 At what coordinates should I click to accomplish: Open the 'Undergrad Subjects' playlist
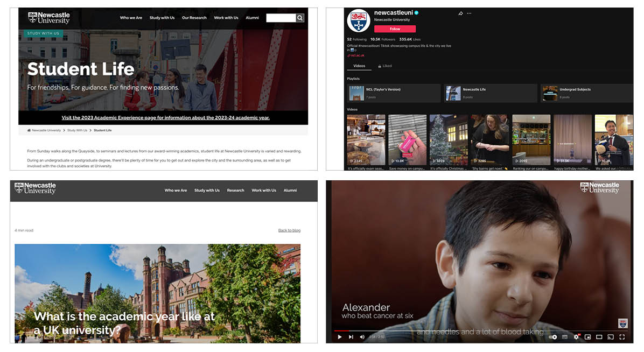[x=587, y=93]
